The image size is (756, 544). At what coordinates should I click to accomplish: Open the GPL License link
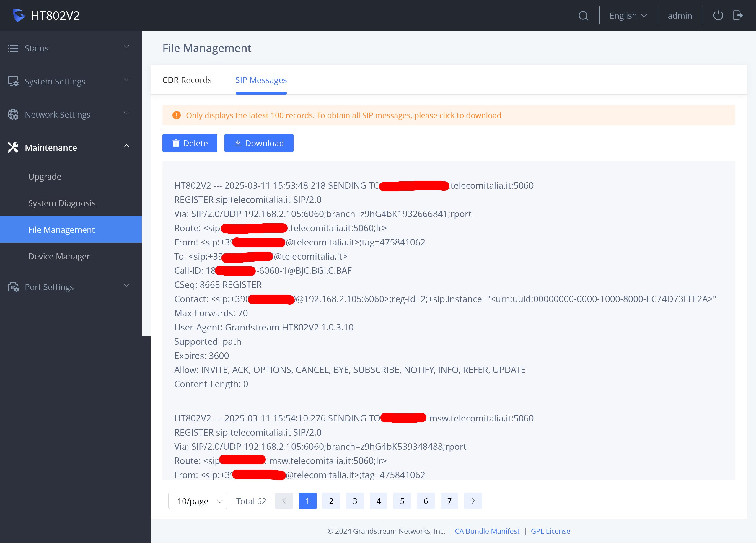click(x=550, y=531)
